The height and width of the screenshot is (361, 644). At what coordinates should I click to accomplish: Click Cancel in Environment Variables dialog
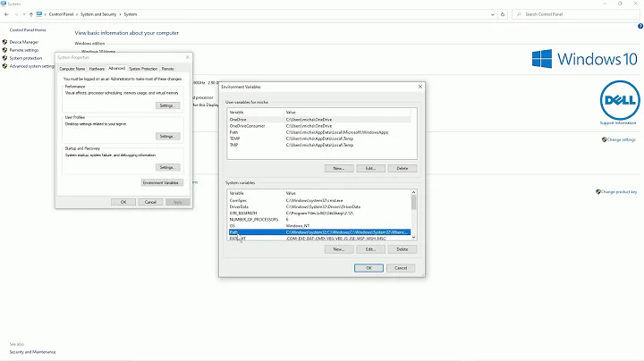point(401,268)
